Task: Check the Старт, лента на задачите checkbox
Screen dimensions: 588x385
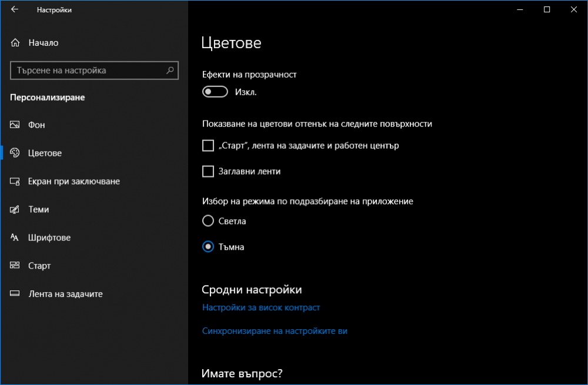Action: (x=208, y=145)
